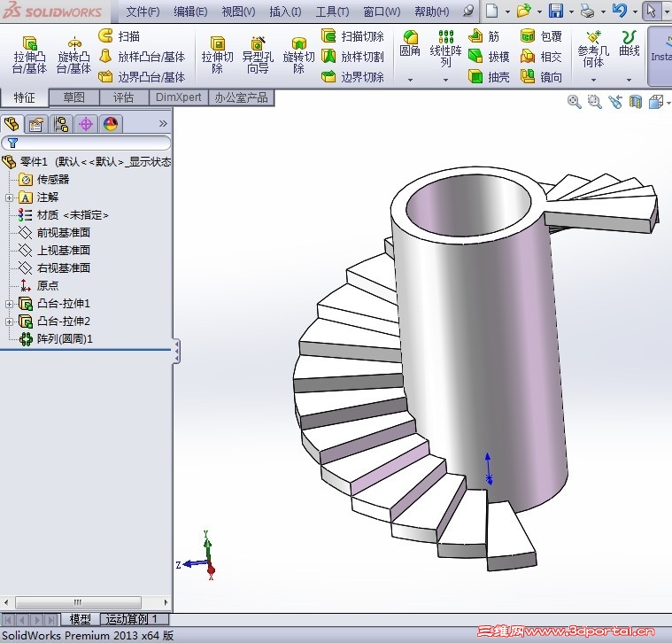The image size is (672, 643).
Task: Click the New document icon
Action: point(492,11)
